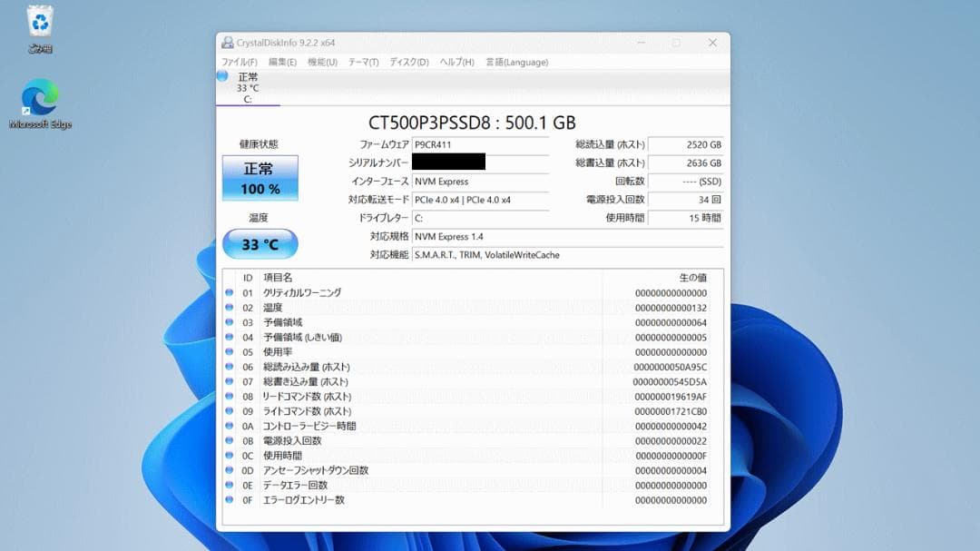The height and width of the screenshot is (551, 980).
Task: Click the status dot for アンセーフシャットダウン回数 row
Action: point(230,470)
